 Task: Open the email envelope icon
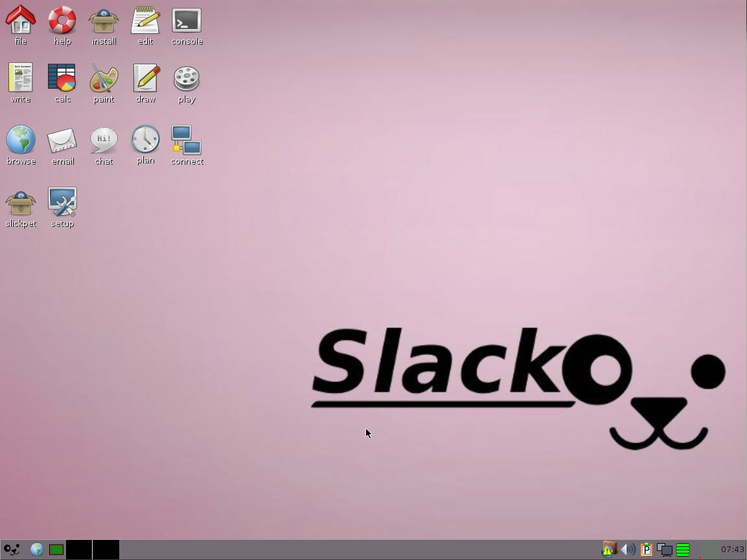point(62,140)
